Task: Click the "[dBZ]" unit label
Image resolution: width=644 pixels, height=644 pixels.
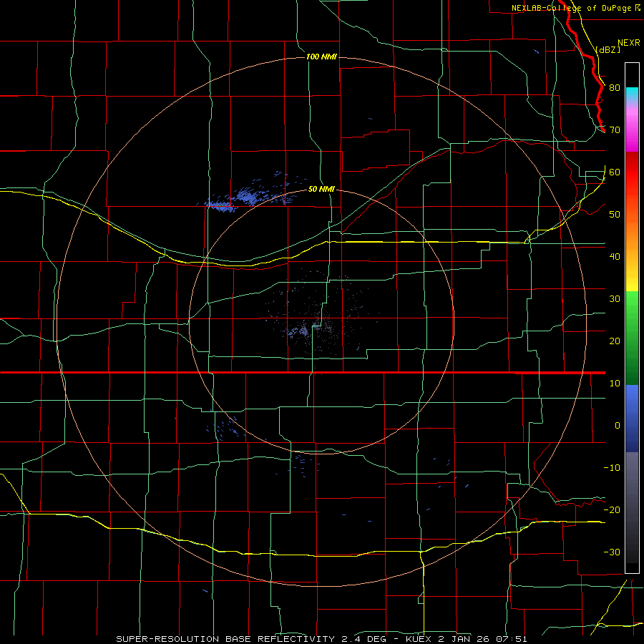Action: coord(608,49)
